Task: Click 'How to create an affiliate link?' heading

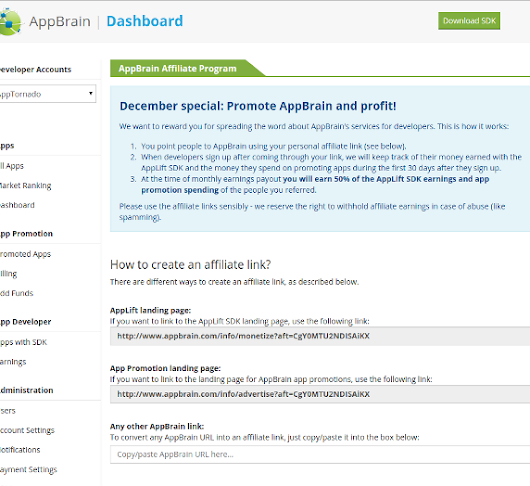Action: pos(190,265)
